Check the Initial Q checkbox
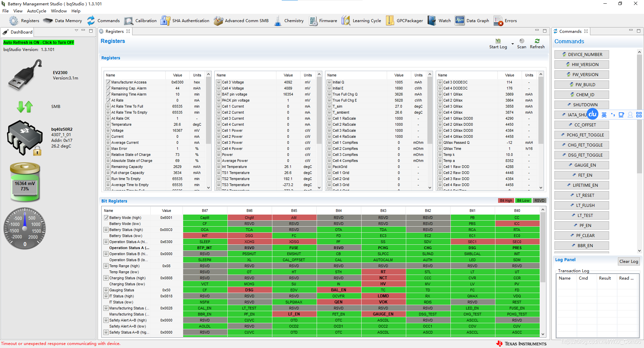The width and height of the screenshot is (644, 348). 329,82
